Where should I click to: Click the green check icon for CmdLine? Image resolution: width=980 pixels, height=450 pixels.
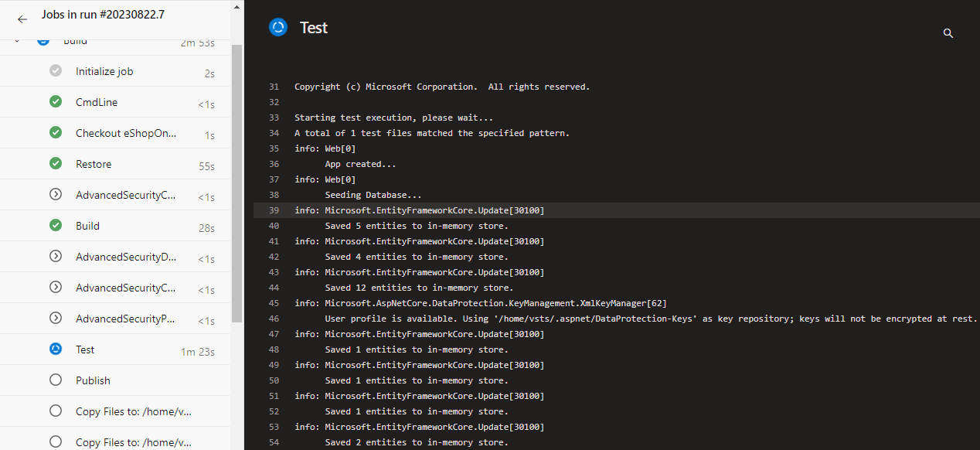tap(56, 101)
